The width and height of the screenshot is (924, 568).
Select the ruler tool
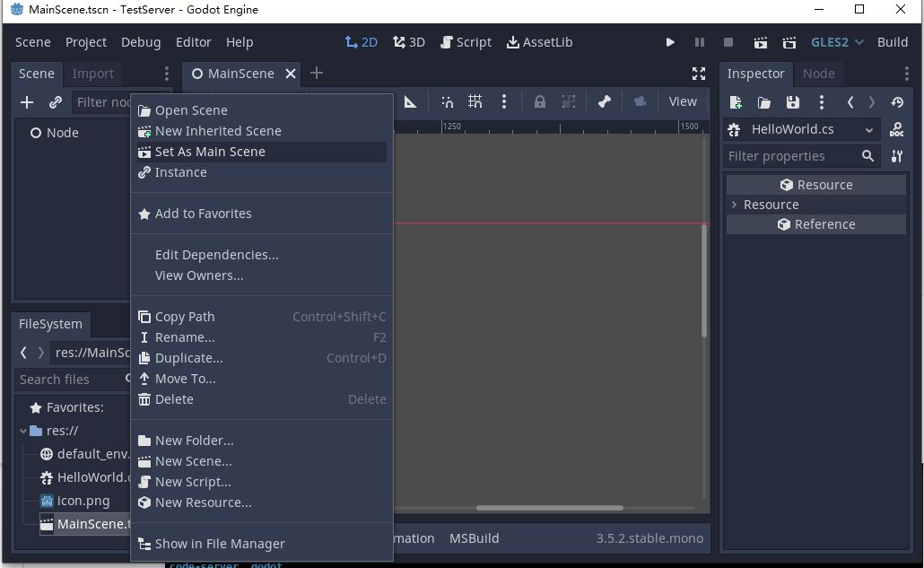(x=411, y=102)
